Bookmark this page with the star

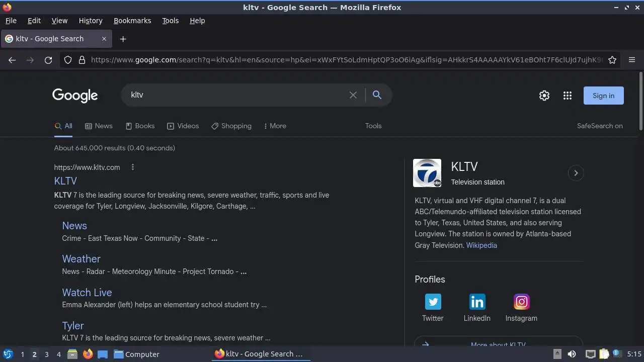(x=612, y=60)
